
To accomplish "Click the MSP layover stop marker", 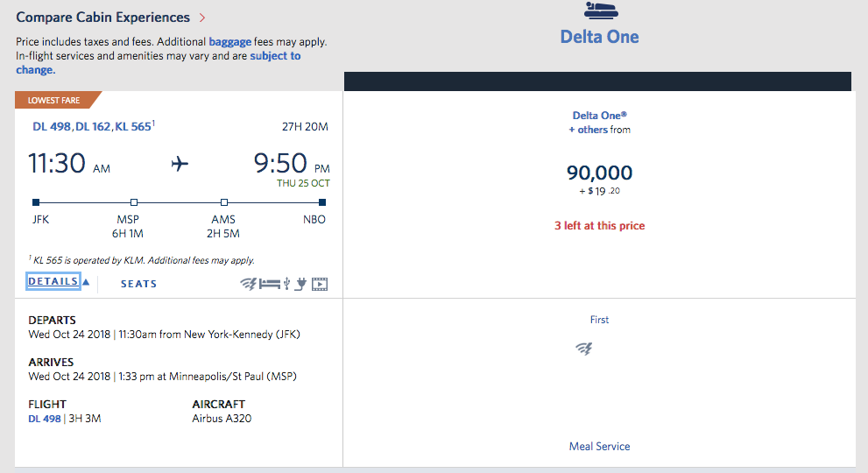I will [134, 201].
